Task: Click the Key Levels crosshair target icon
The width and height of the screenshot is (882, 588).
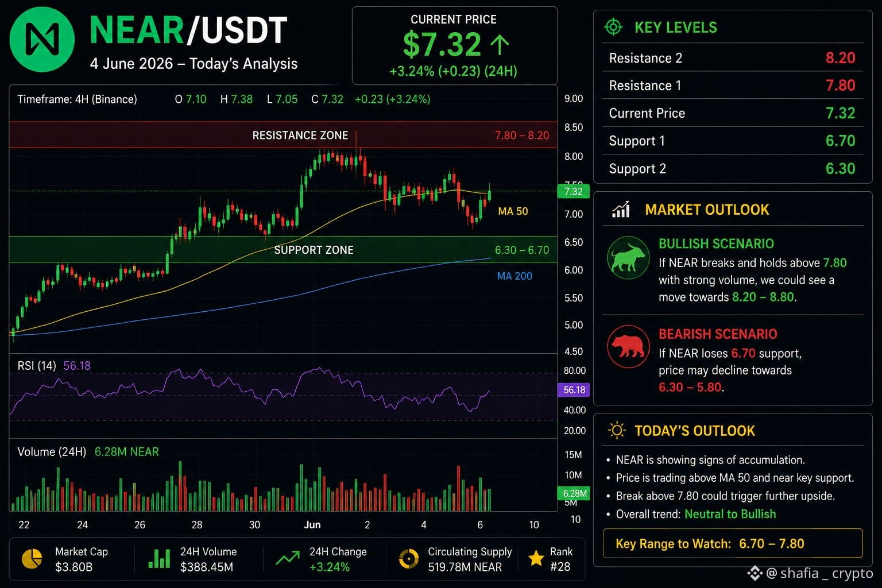Action: click(x=613, y=27)
